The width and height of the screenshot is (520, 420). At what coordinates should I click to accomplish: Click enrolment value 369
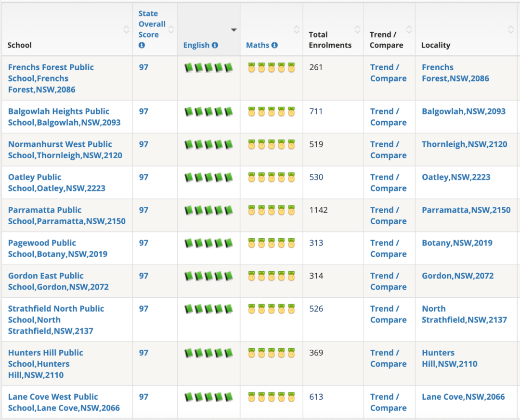point(316,353)
